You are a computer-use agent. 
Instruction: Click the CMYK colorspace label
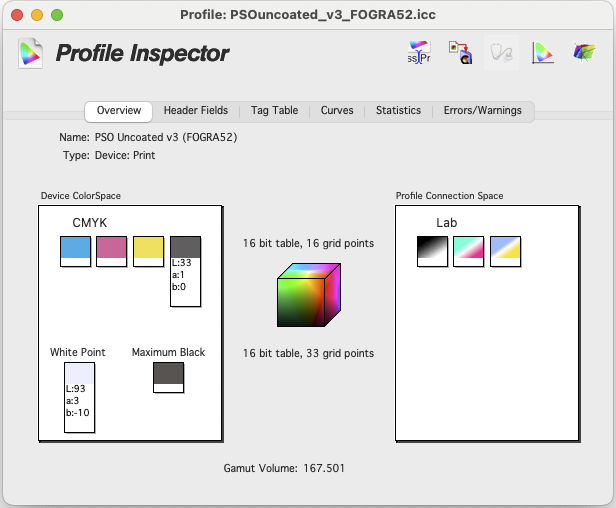pyautogui.click(x=90, y=223)
